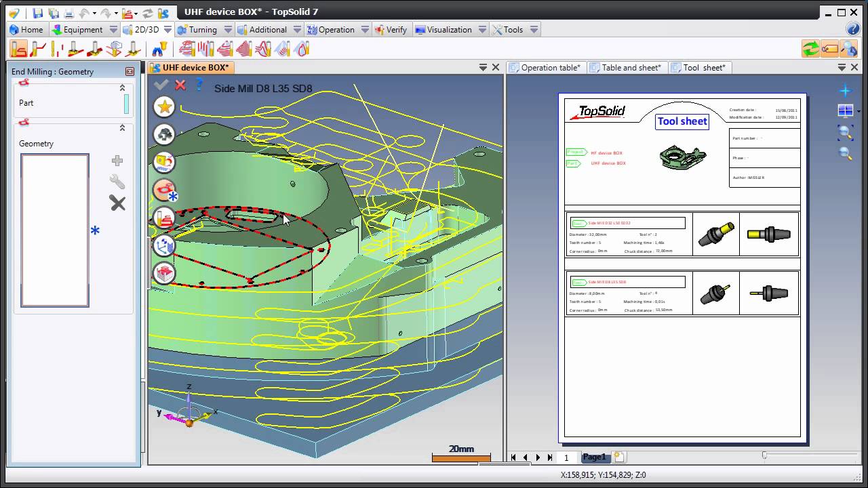Click the Save icon in quick access toolbar

tap(38, 13)
